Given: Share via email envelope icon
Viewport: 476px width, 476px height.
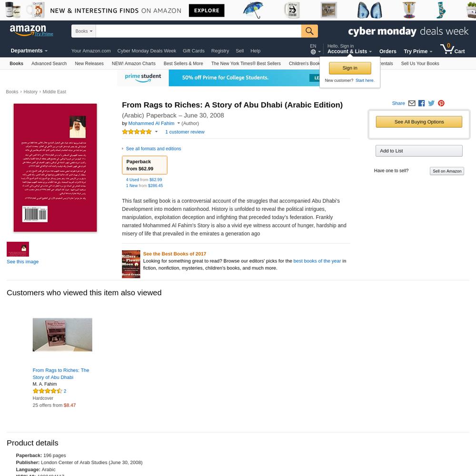Looking at the screenshot, I should coord(412,103).
